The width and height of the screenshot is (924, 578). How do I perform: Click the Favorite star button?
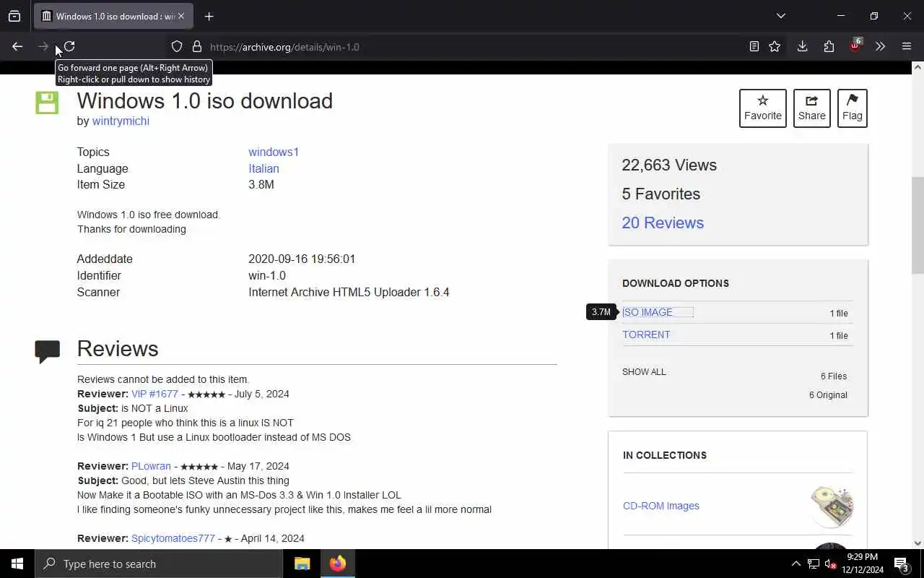click(763, 108)
